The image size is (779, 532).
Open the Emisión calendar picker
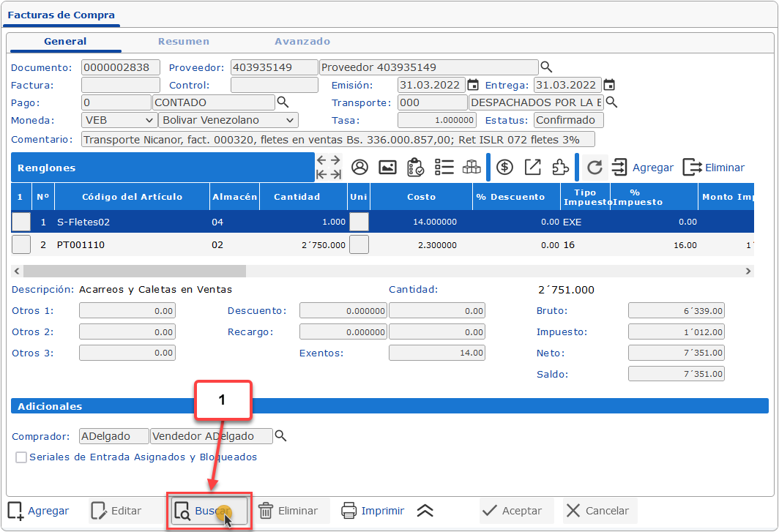pos(473,85)
